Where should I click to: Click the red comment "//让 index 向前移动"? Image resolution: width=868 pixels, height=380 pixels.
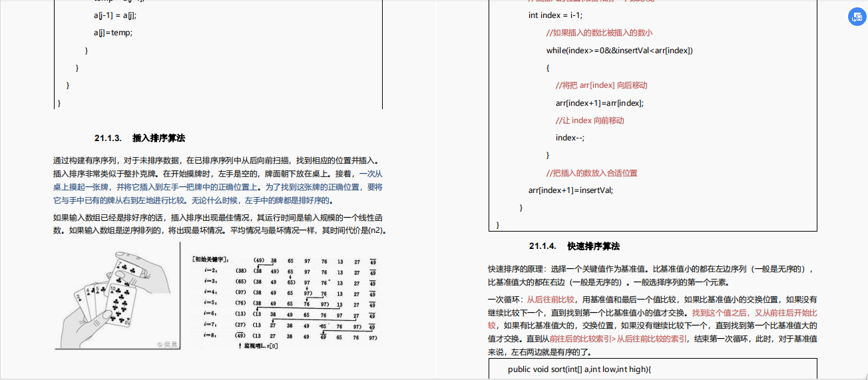pos(590,120)
